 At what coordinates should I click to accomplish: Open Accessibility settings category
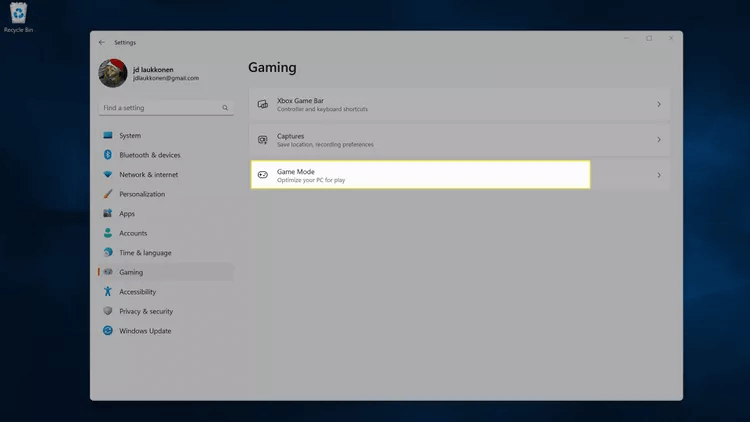(x=166, y=291)
